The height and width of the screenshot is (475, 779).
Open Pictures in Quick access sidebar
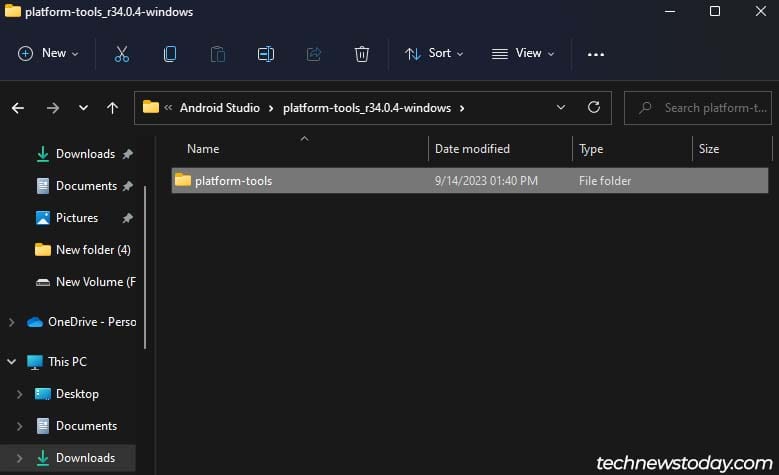[x=76, y=218]
